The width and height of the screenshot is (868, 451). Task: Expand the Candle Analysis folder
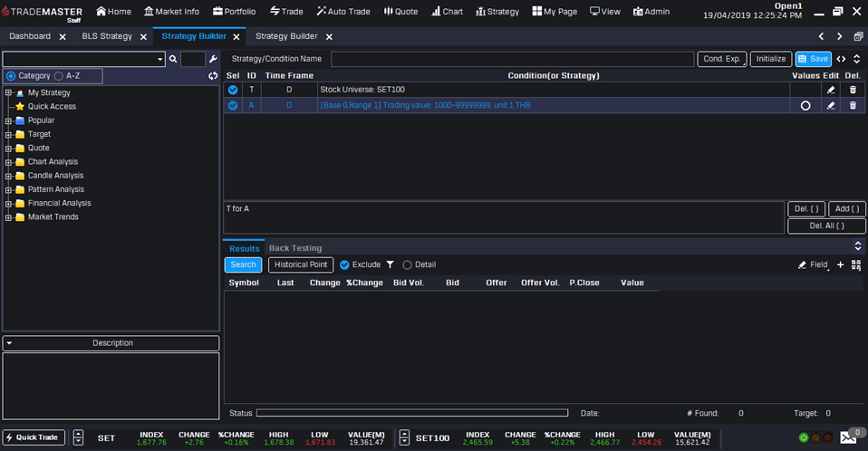(8, 176)
